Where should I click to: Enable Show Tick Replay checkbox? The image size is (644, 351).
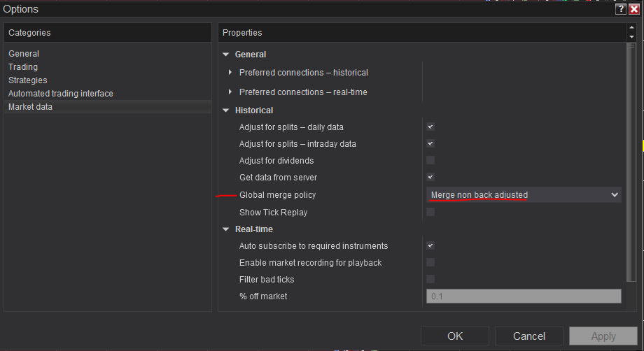click(430, 212)
